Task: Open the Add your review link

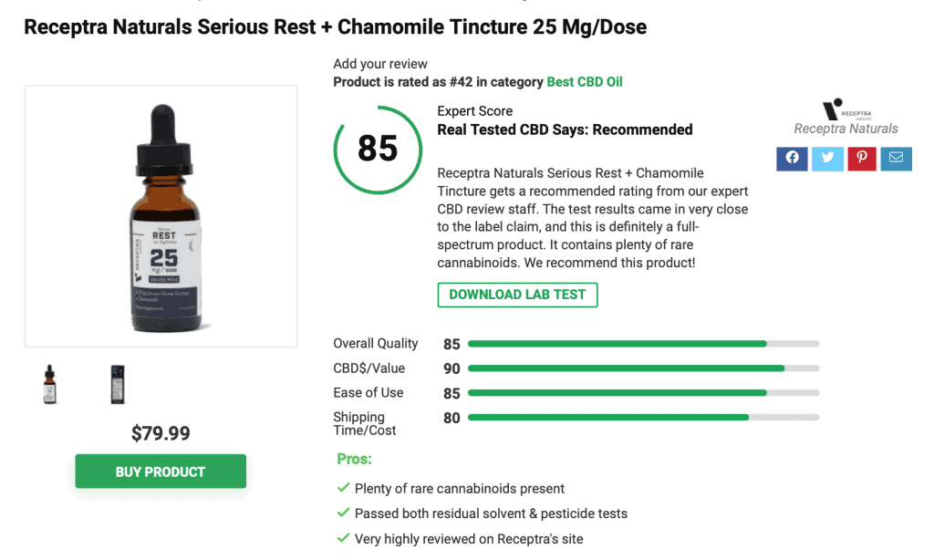Action: (x=379, y=64)
